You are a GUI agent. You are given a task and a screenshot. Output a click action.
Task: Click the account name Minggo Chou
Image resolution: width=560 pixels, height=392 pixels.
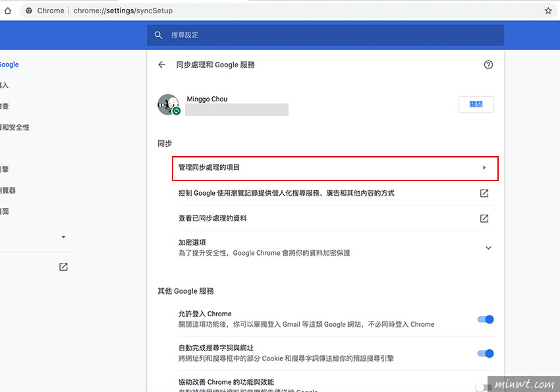click(207, 99)
